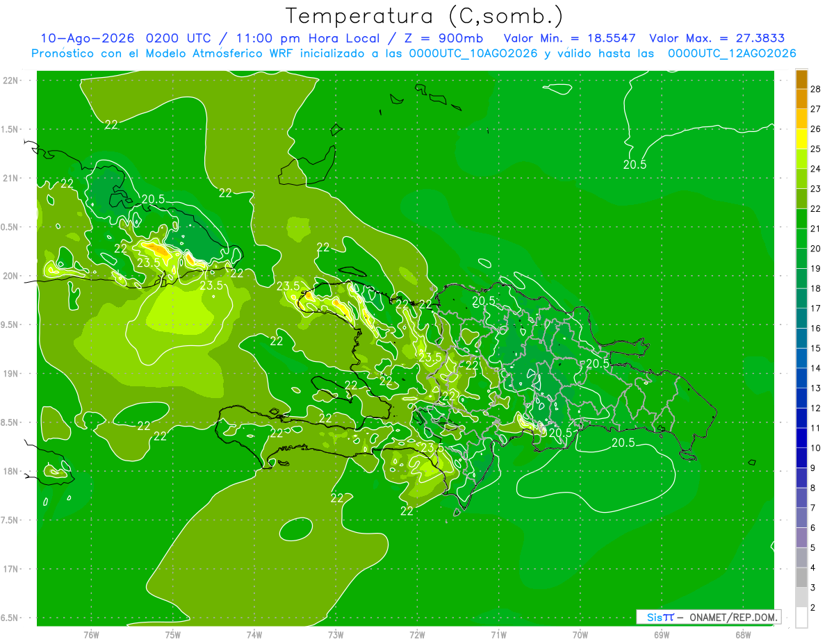The height and width of the screenshot is (644, 834).
Task: Click the legend value '24'
Action: tap(816, 169)
